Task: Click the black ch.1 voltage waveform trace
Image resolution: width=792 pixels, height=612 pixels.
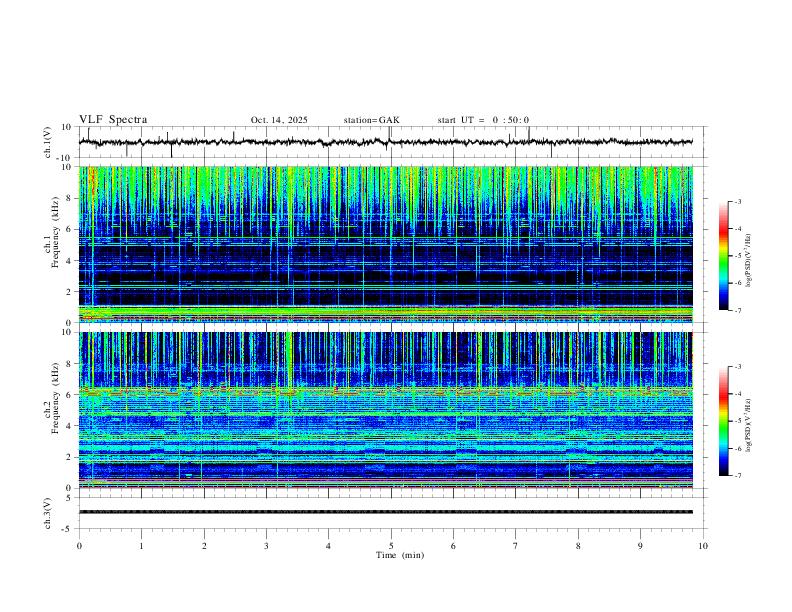Action: 386,142
